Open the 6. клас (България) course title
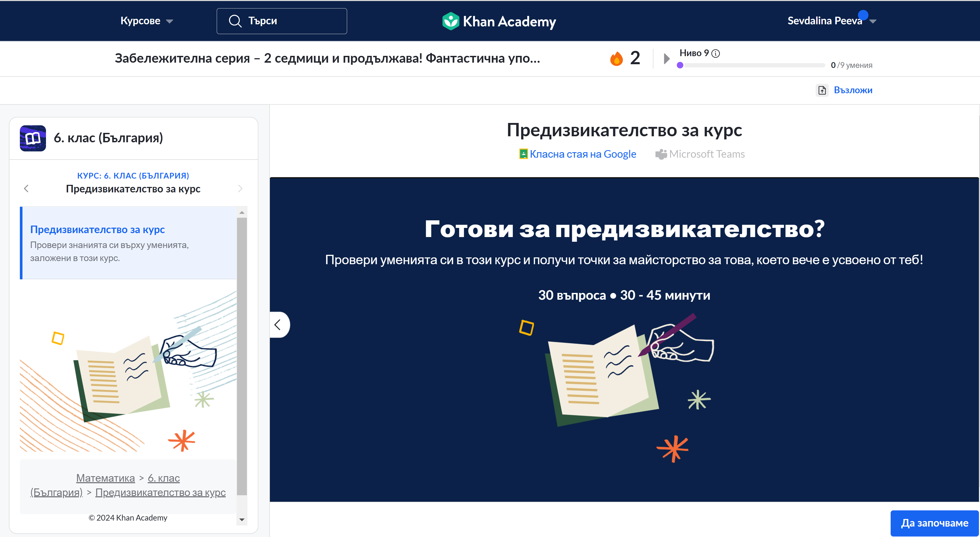The image size is (980, 537). [108, 138]
